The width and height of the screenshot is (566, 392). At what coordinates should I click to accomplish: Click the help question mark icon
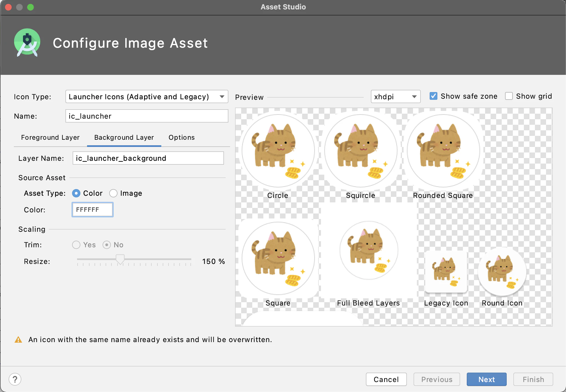[x=15, y=379]
